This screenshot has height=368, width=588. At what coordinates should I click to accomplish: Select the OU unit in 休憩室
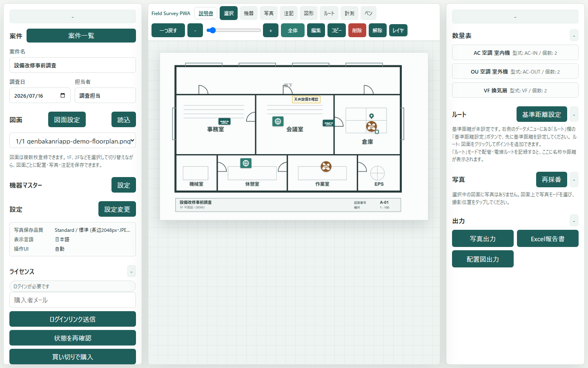coord(246,163)
